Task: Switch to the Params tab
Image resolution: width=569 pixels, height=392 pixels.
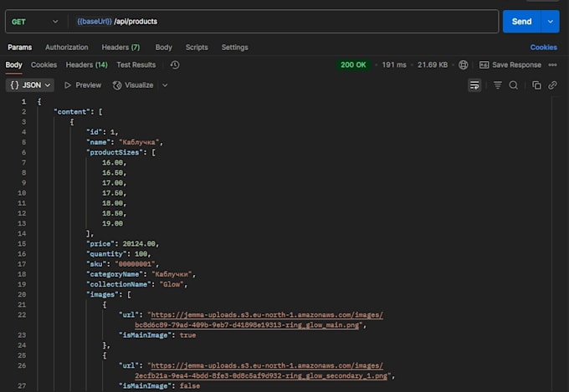Action: [x=19, y=47]
